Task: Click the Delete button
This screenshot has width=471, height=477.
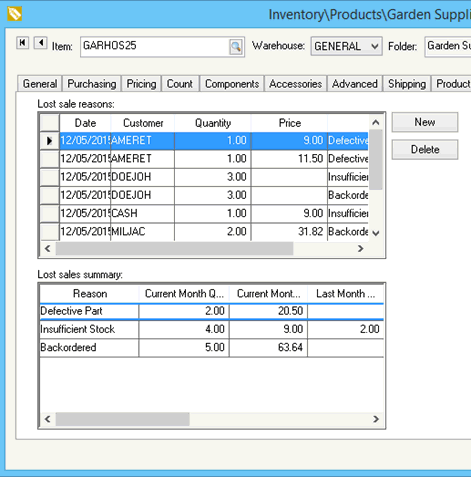Action: [x=425, y=149]
